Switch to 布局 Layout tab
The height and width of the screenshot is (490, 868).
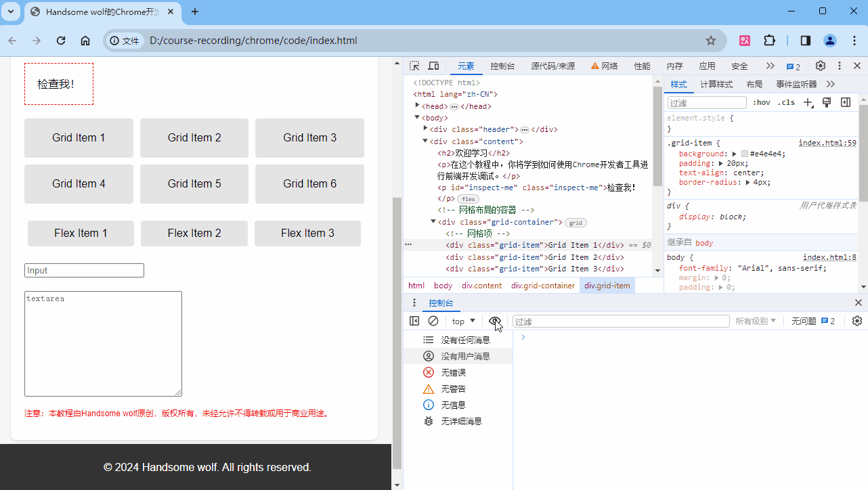point(754,85)
